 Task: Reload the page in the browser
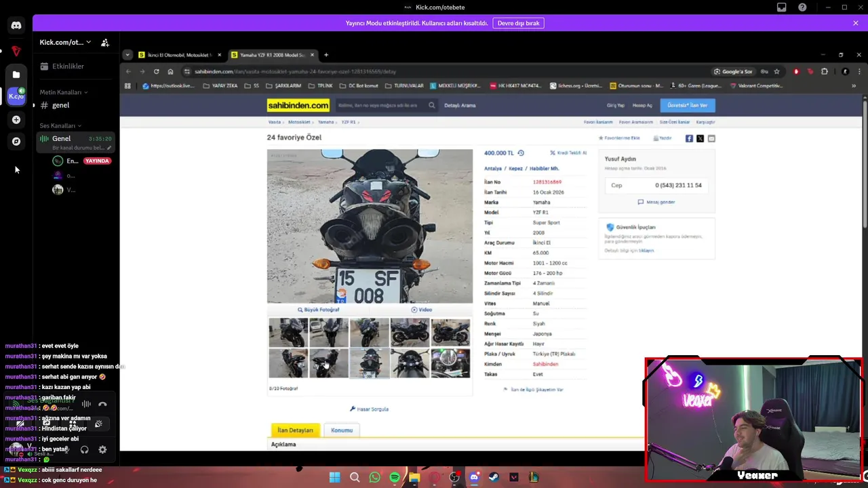pyautogui.click(x=156, y=71)
